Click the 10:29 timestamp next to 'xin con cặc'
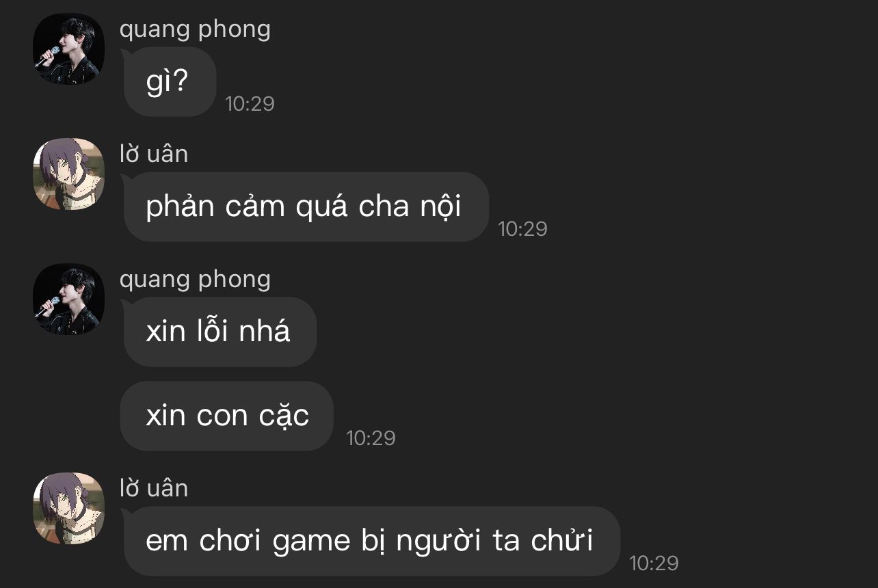This screenshot has height=588, width=878. coord(371,438)
